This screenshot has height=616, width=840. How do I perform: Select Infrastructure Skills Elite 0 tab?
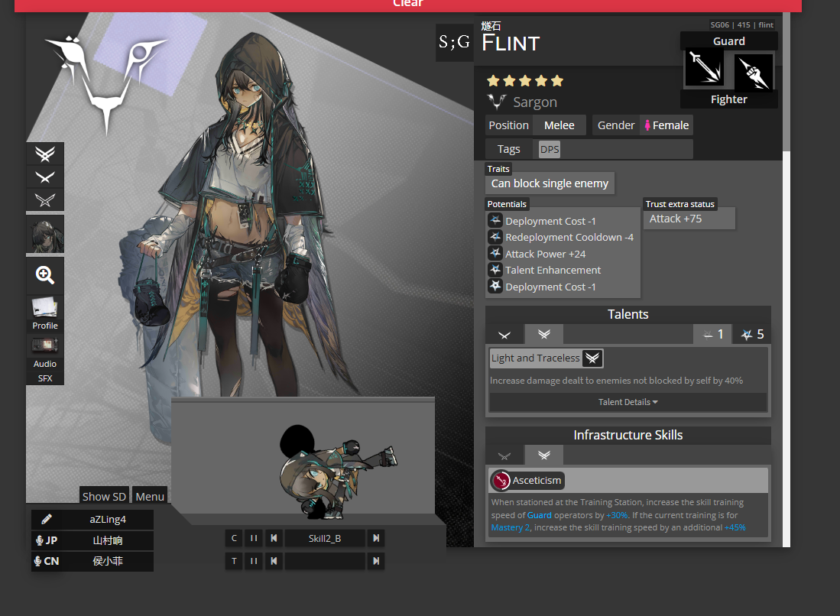pos(504,456)
